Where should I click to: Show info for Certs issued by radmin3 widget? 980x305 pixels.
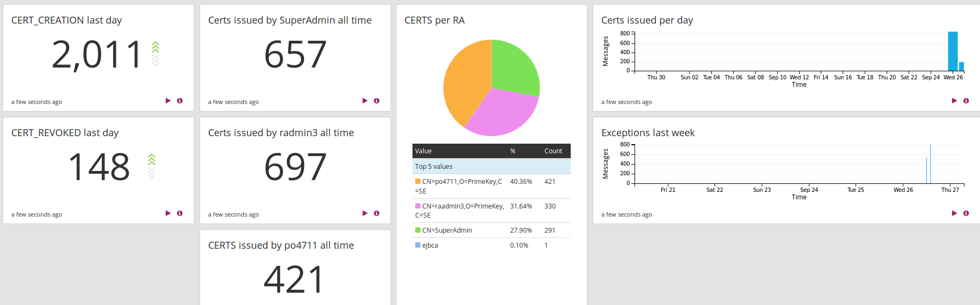(x=377, y=213)
